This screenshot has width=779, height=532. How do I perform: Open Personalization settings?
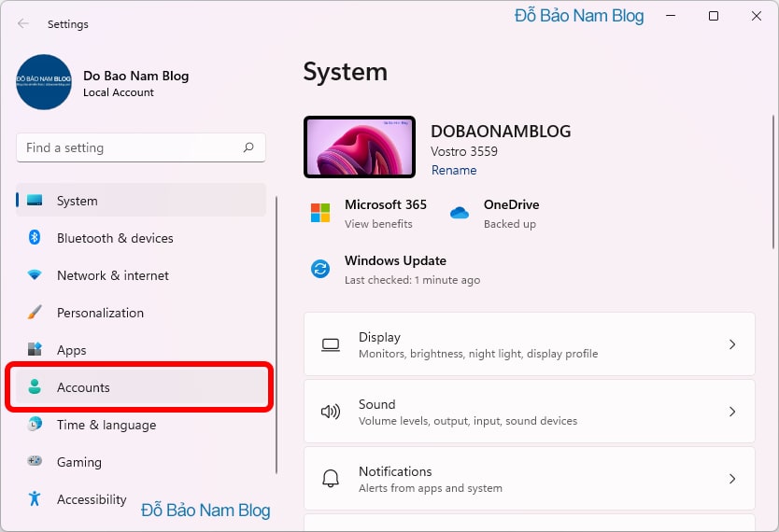(141, 313)
